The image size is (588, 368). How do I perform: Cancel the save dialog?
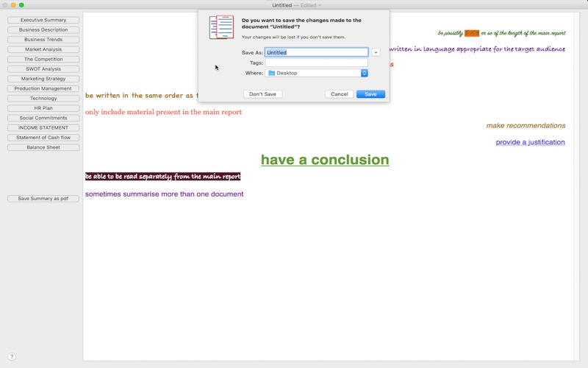339,94
